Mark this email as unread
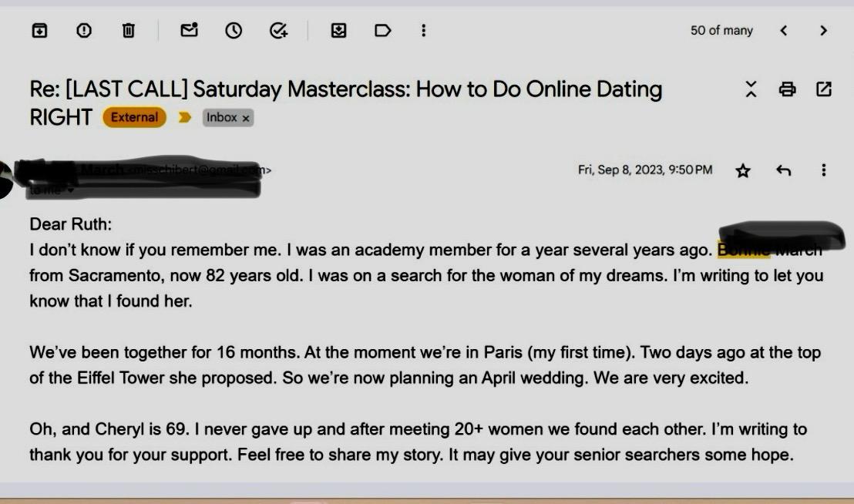 click(189, 30)
